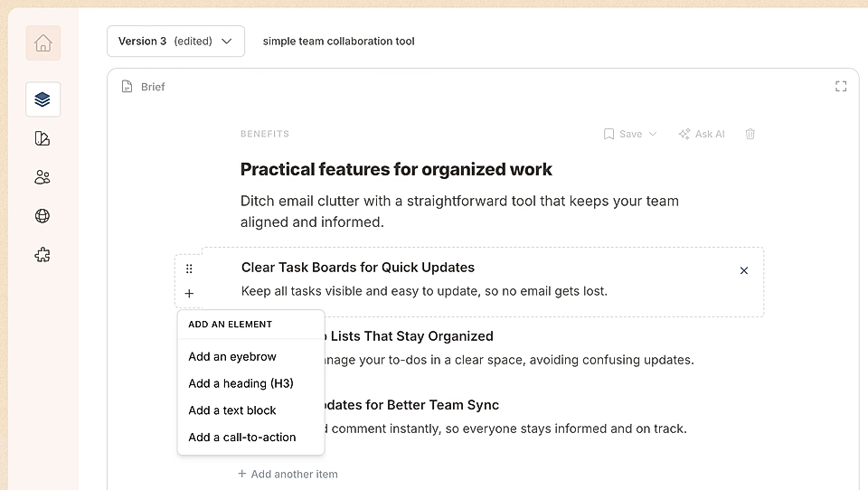
Task: Open the Version 3 (edited) dropdown
Action: click(176, 41)
